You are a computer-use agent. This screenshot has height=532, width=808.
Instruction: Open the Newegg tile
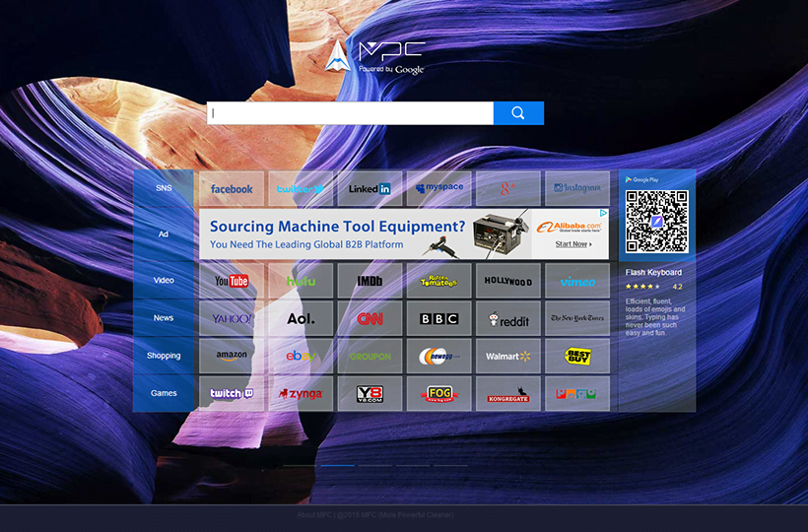439,356
